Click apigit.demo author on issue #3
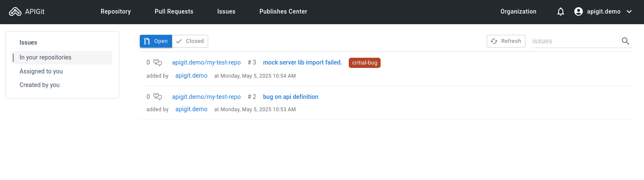The image size is (644, 180). click(191, 76)
